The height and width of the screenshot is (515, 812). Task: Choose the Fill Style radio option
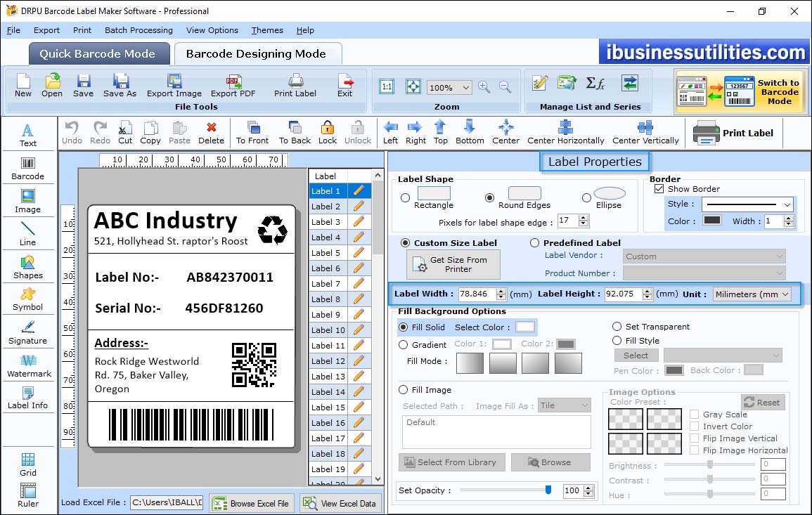click(x=617, y=341)
